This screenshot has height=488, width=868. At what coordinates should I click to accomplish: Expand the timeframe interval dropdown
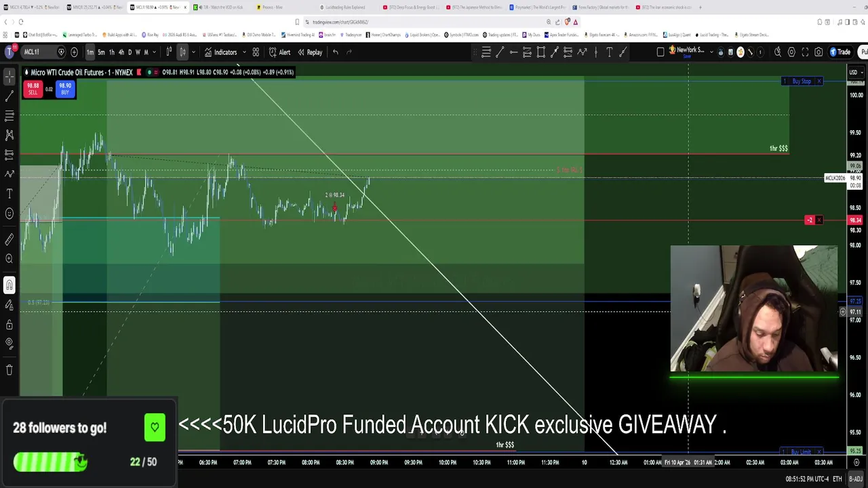coord(154,52)
